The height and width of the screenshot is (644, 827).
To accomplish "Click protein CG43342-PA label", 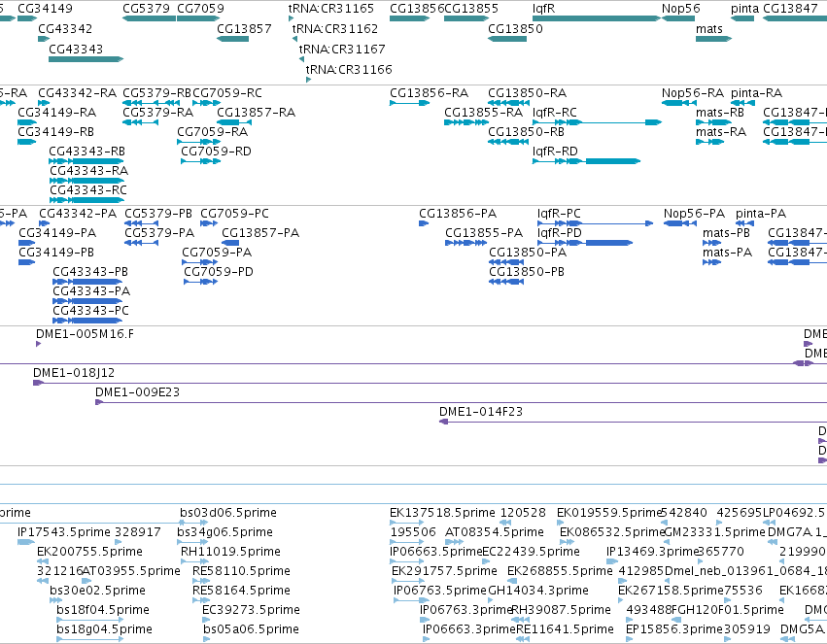I will [78, 214].
